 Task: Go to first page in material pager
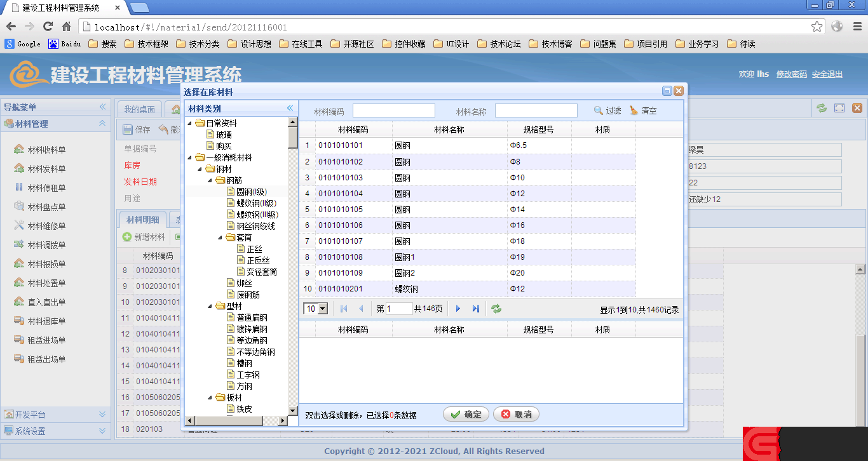(344, 309)
